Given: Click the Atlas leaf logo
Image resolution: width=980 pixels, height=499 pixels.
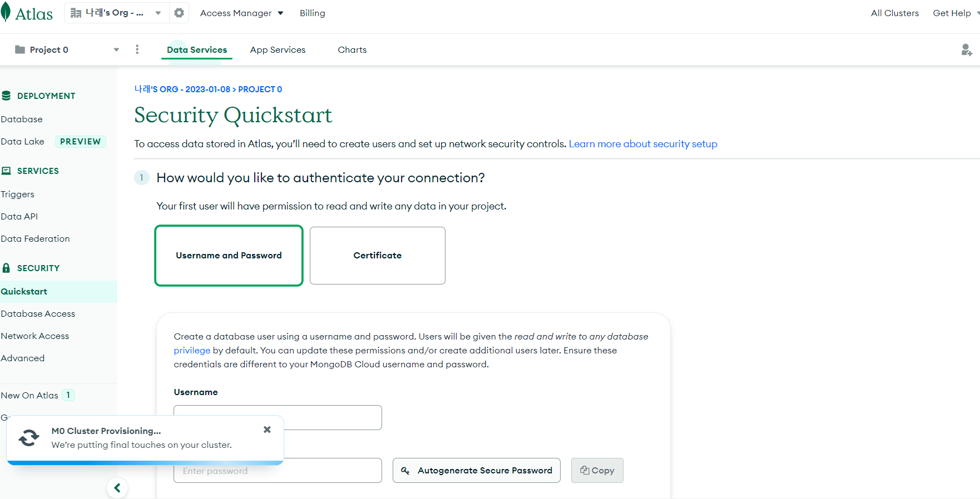Looking at the screenshot, I should pyautogui.click(x=6, y=12).
